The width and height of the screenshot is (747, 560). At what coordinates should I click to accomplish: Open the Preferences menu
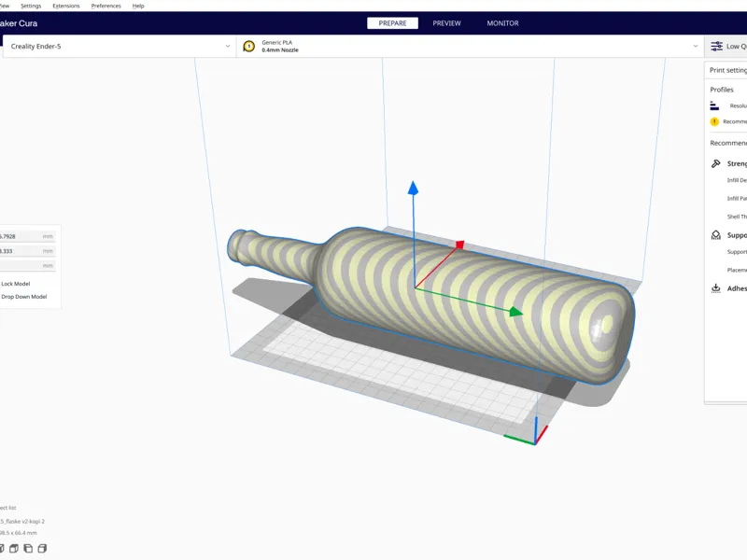coord(106,6)
